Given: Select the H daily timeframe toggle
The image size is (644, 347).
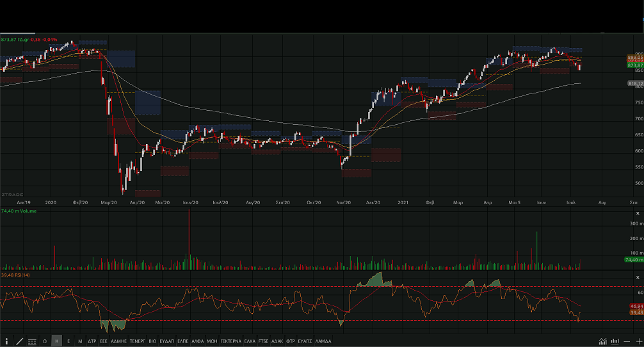Looking at the screenshot, I should click(x=57, y=342).
